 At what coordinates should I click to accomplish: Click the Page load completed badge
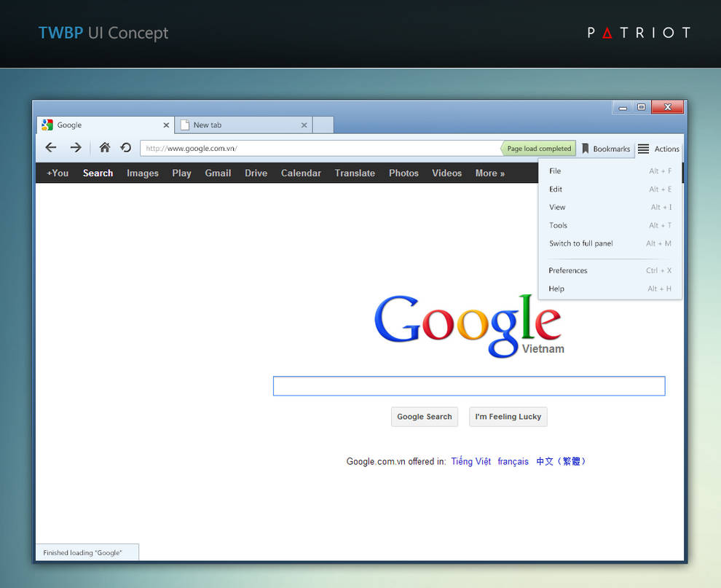(x=538, y=148)
